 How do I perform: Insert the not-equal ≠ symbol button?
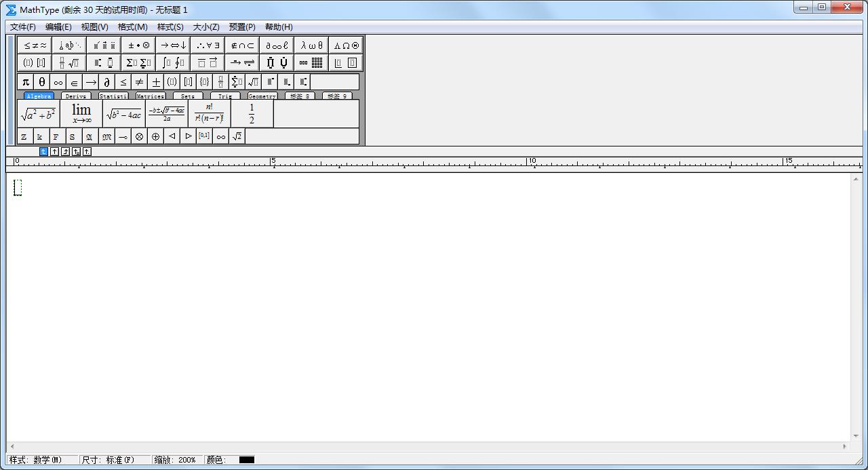[140, 82]
